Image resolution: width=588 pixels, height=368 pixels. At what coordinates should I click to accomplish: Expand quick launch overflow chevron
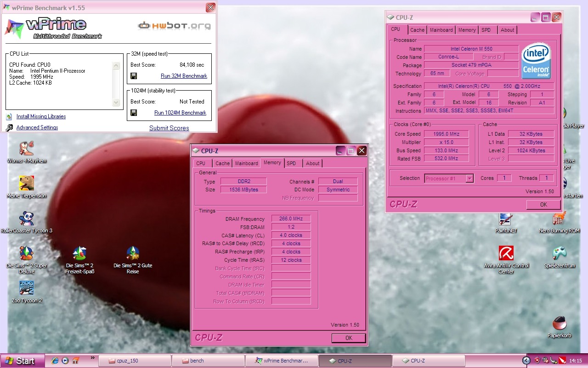pyautogui.click(x=93, y=358)
